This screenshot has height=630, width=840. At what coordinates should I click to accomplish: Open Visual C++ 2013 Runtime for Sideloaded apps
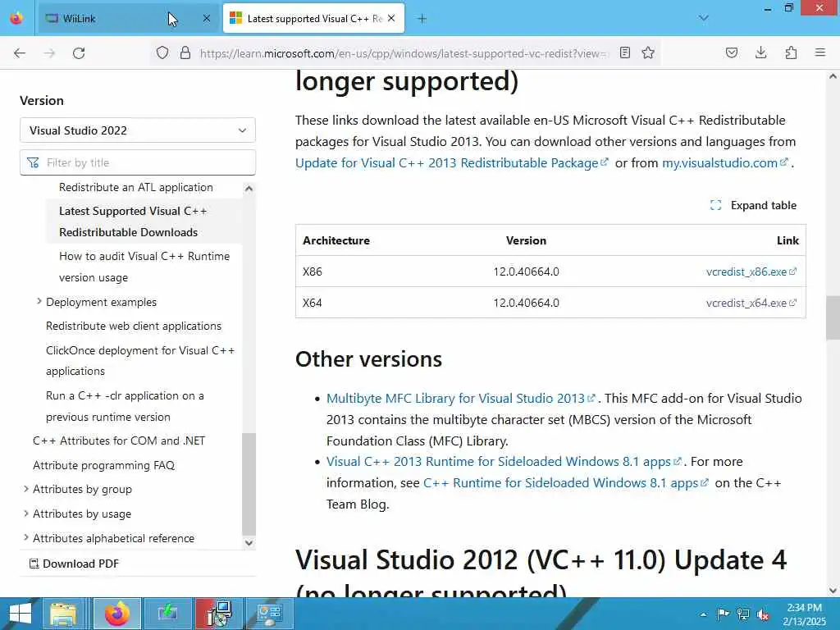pyautogui.click(x=504, y=461)
